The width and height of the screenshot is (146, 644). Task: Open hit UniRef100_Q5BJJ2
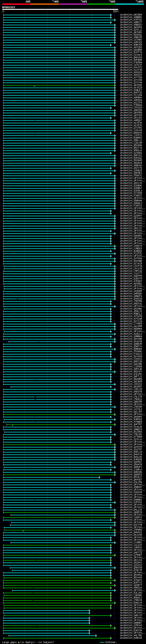(x=131, y=140)
